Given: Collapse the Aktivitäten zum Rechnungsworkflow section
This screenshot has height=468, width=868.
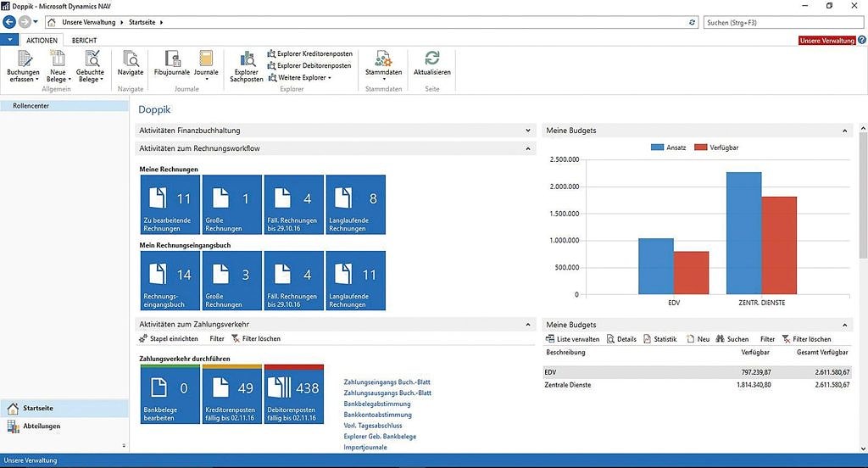Looking at the screenshot, I should [x=529, y=148].
